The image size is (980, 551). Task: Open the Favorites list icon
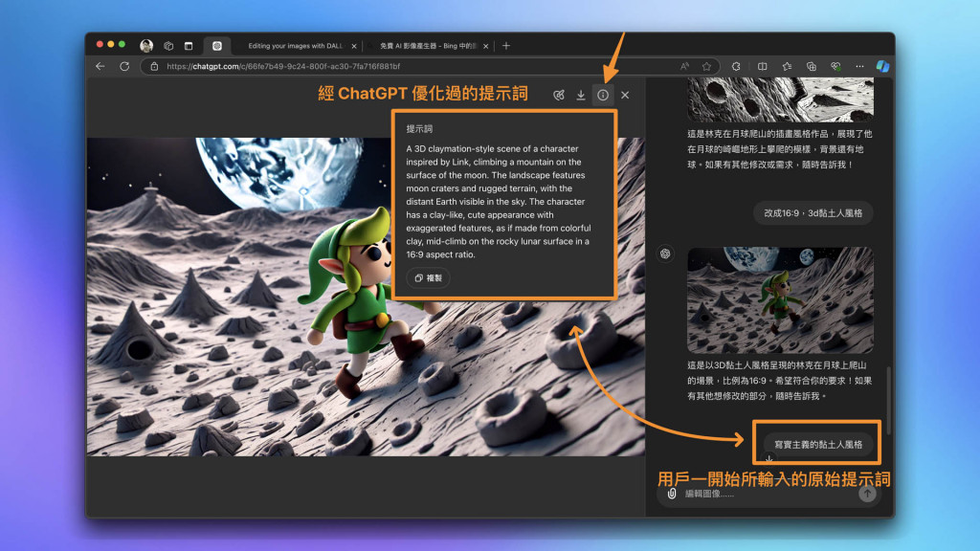pyautogui.click(x=787, y=66)
